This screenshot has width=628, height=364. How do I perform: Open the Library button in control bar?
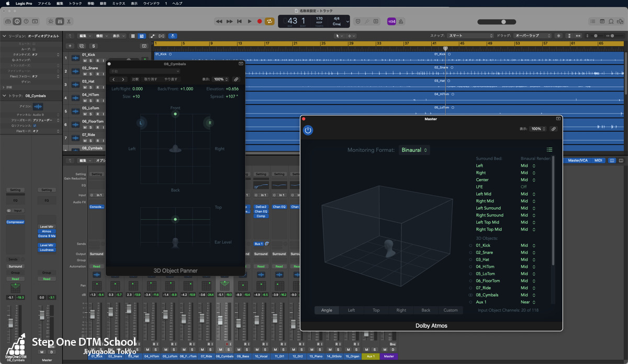tap(8, 21)
